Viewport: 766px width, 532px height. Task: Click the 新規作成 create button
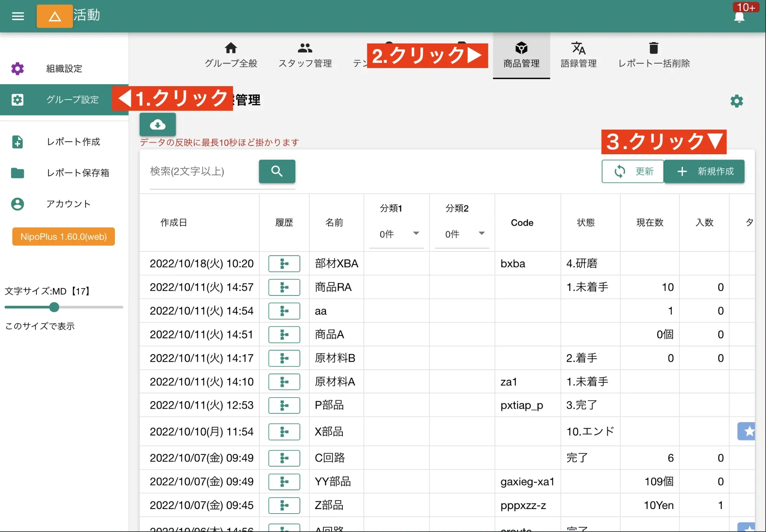pyautogui.click(x=704, y=171)
